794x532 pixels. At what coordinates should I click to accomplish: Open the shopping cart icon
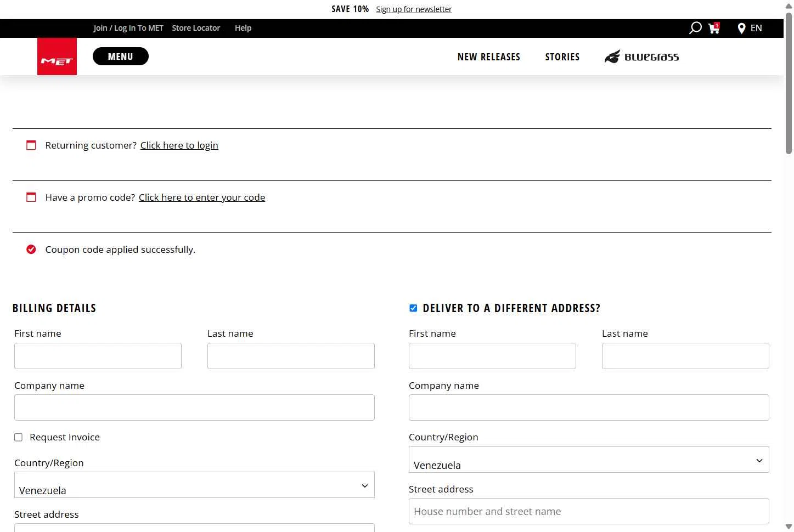point(714,28)
